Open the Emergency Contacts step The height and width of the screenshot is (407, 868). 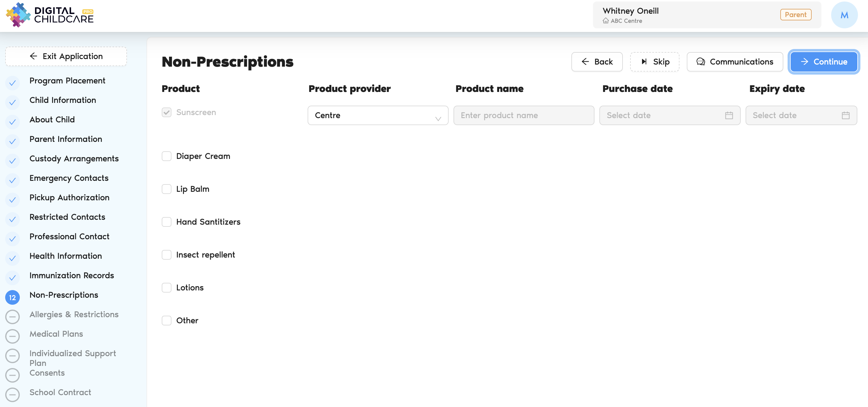pos(69,178)
